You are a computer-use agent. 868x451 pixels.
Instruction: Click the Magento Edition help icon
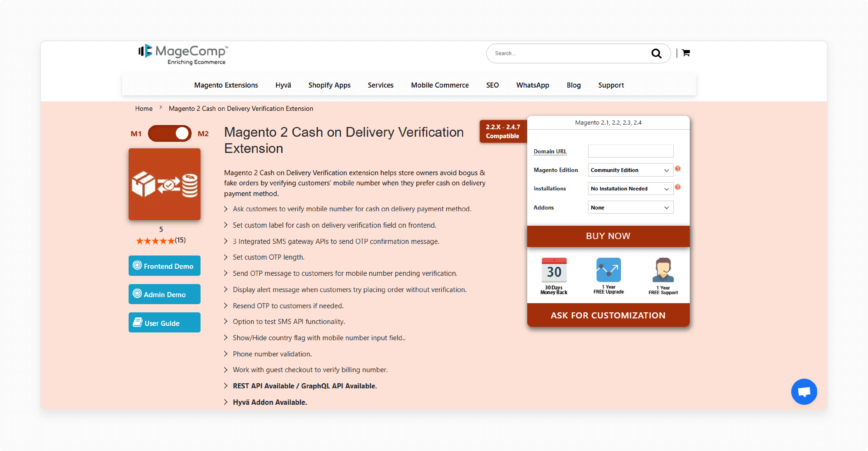(x=678, y=169)
